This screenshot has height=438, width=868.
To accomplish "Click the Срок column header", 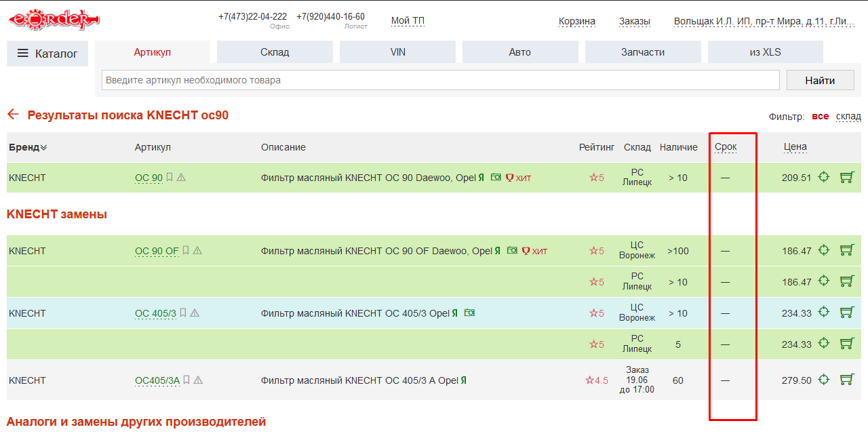I will tap(726, 146).
